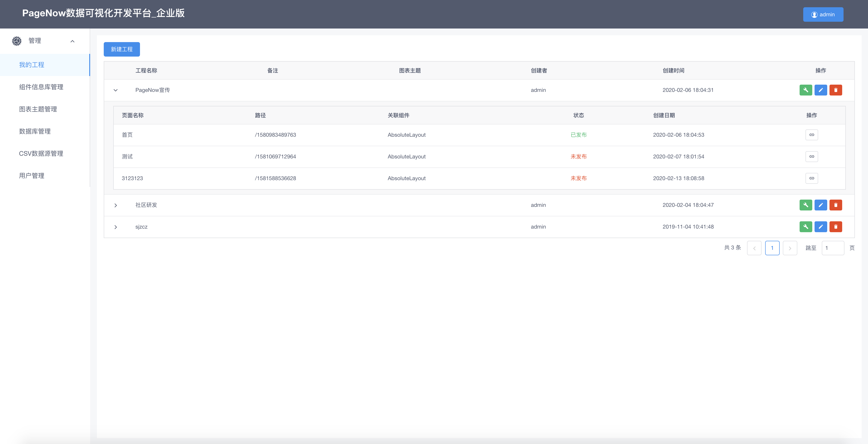
Task: Open CSV数据源管理 in the sidebar
Action: (x=45, y=153)
